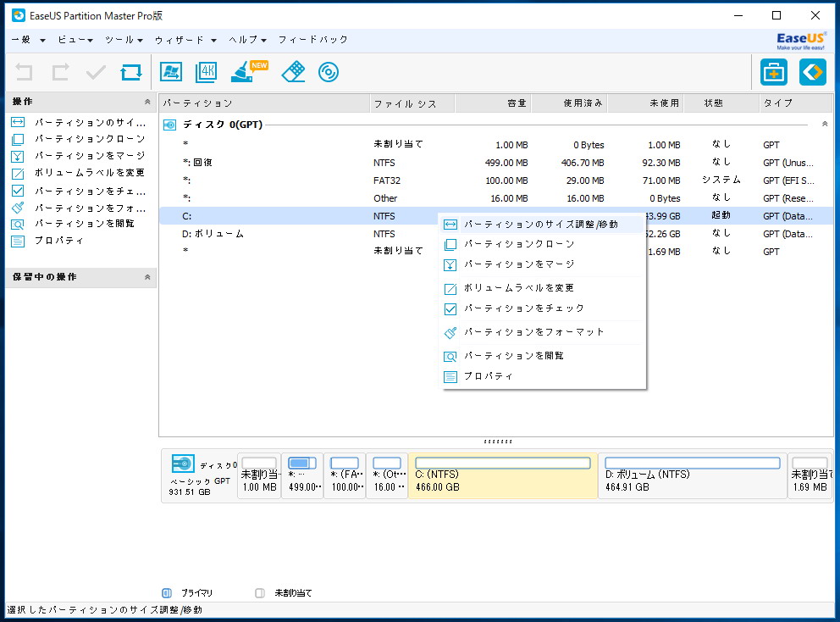840x622 pixels.
Task: Open the 一般 menu dropdown
Action: click(28, 40)
